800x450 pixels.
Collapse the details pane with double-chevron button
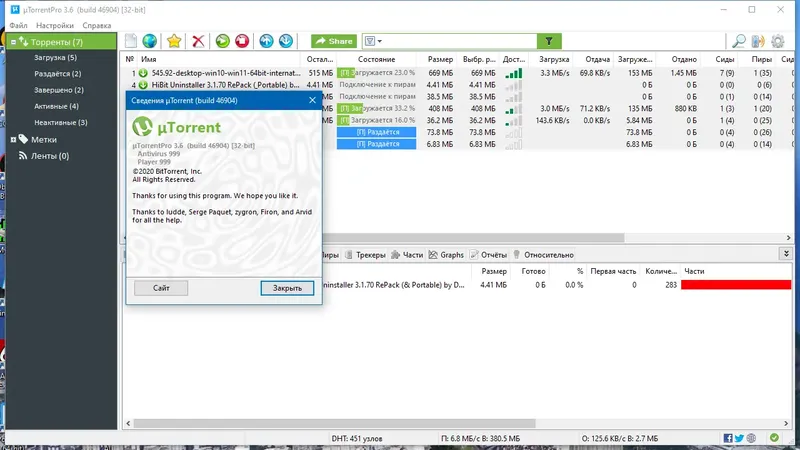786,254
